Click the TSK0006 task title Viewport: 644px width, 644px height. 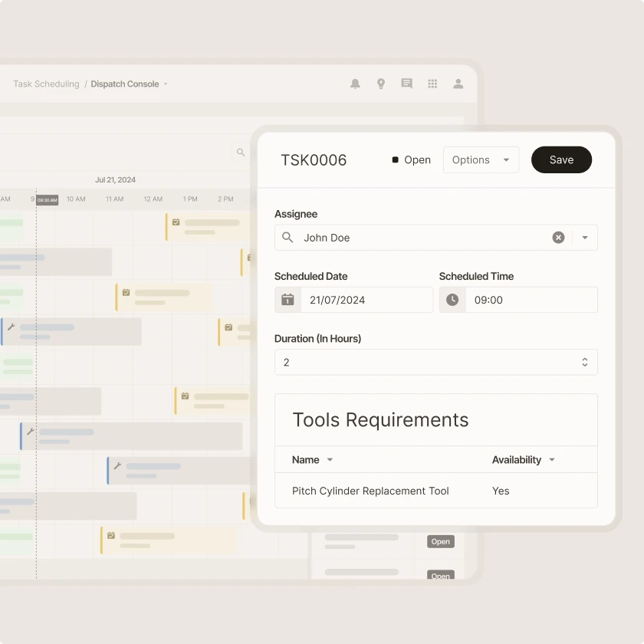coord(314,159)
